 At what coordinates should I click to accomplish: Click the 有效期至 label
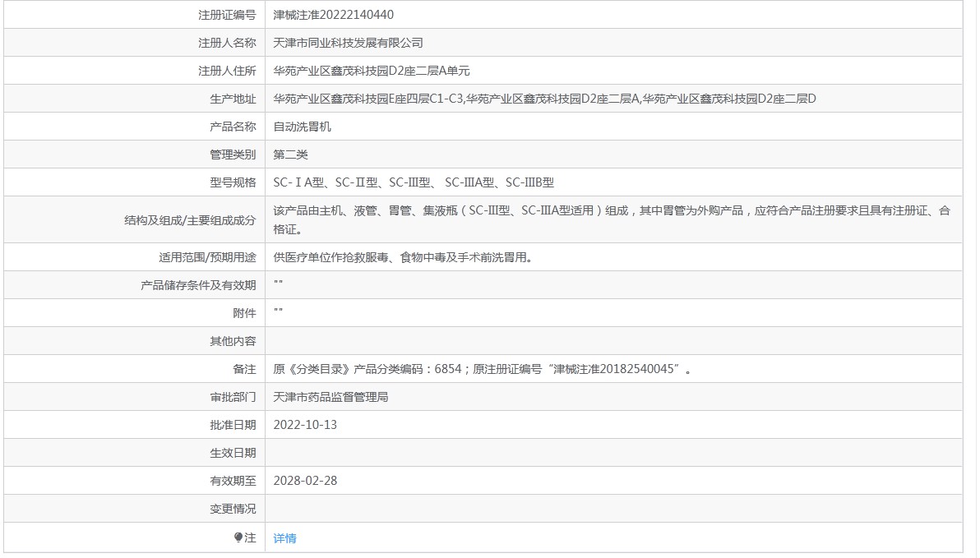click(233, 481)
